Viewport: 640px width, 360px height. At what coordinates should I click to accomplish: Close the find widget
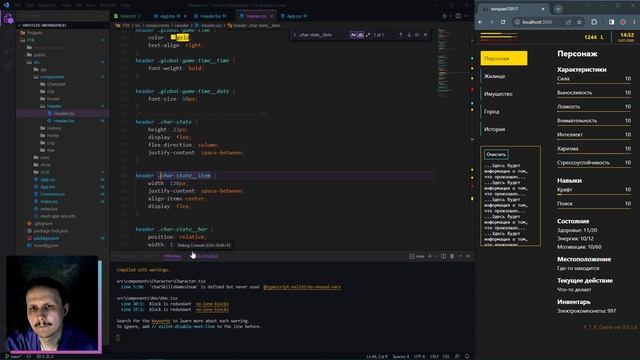[425, 35]
